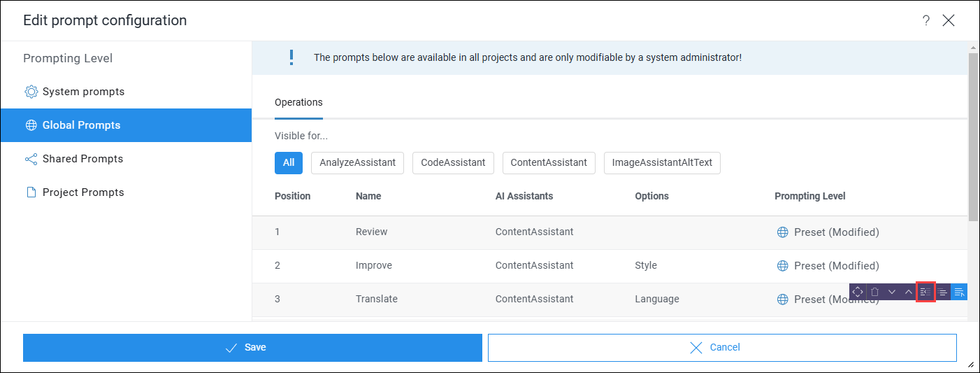Image resolution: width=980 pixels, height=373 pixels.
Task: Click the exclamation info icon in the banner
Action: 291,57
